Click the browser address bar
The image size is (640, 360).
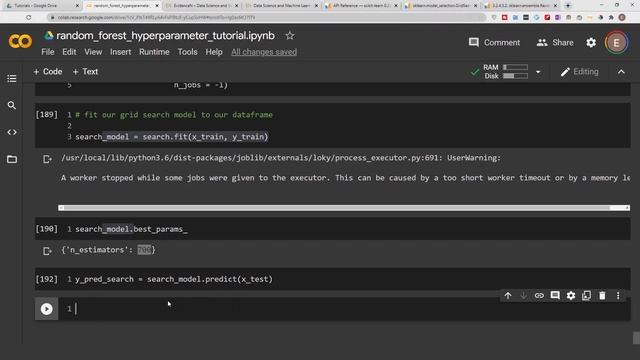267,18
